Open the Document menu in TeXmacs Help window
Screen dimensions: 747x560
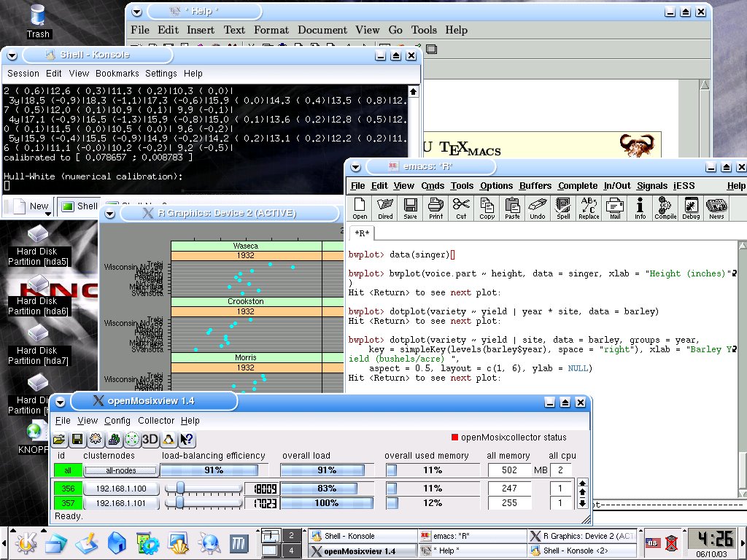click(322, 29)
